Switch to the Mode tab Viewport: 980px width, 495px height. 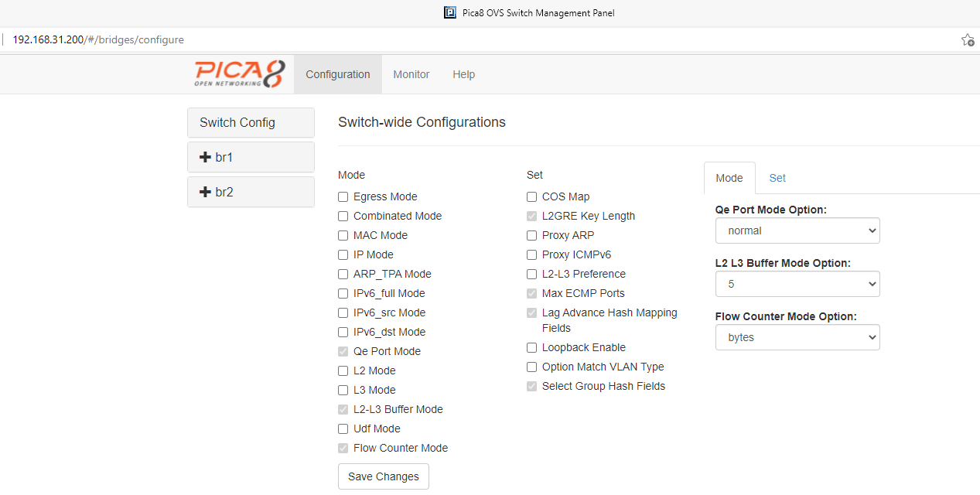[729, 178]
